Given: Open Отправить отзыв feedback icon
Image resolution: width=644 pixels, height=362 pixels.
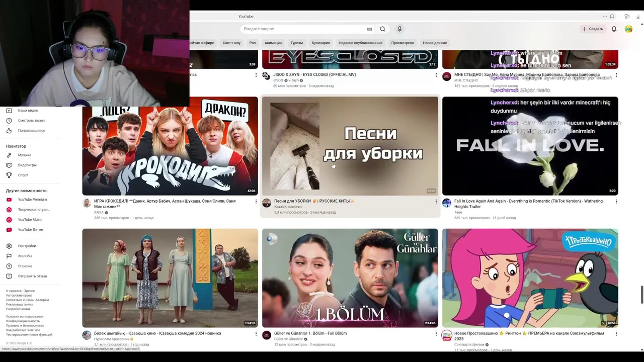Looking at the screenshot, I should tap(9, 276).
